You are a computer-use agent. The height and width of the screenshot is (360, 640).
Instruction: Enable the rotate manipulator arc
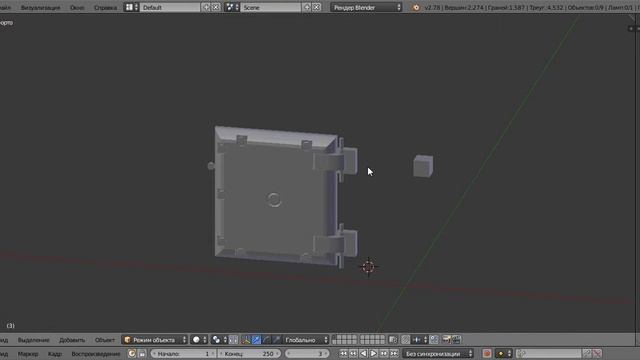pos(267,340)
